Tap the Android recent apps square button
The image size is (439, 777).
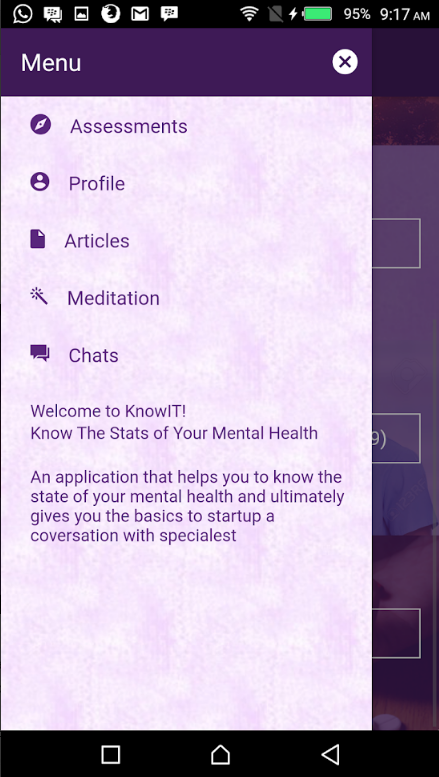110,754
